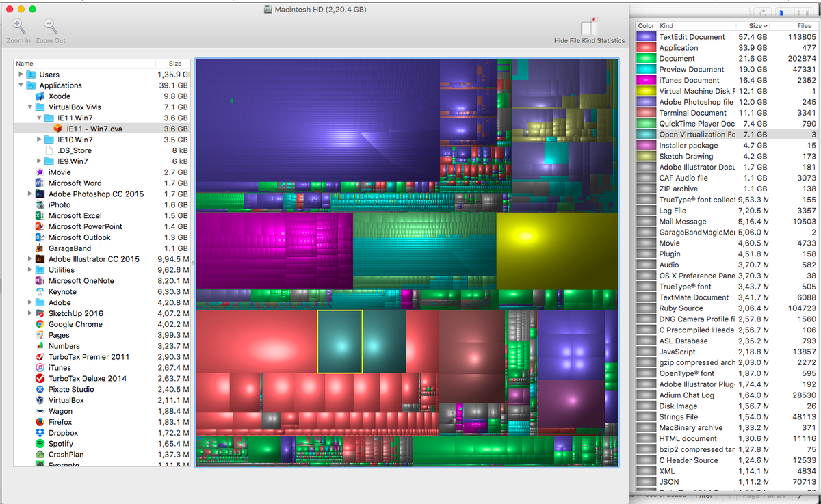
Task: Select the Sketch Drawing row
Action: tap(727, 156)
